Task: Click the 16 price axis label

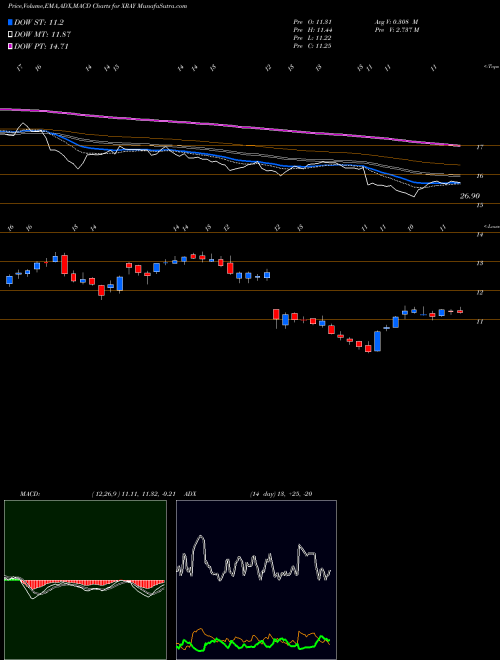Action: (x=479, y=176)
